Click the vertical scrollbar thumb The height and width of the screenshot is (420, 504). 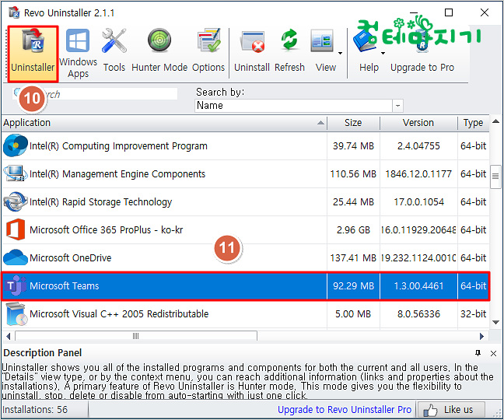495,177
